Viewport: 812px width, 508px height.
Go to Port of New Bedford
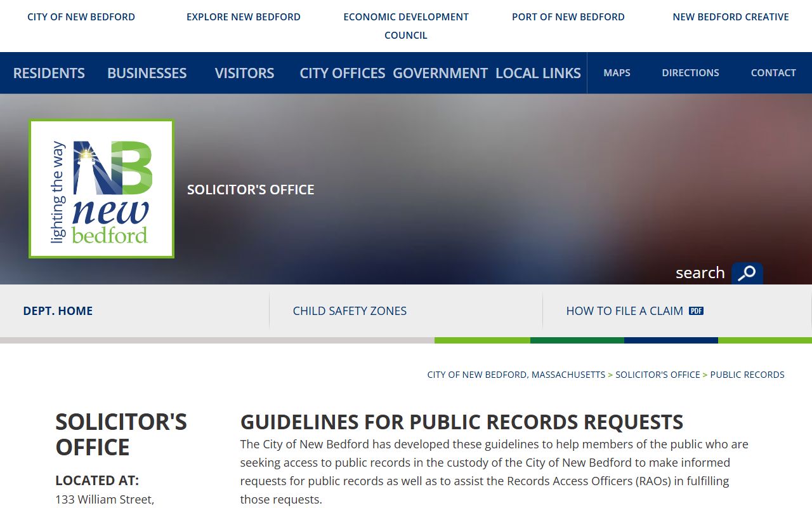point(568,17)
